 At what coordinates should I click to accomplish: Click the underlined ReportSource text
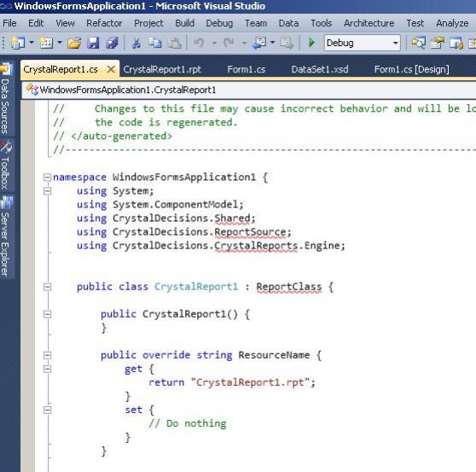tap(250, 232)
